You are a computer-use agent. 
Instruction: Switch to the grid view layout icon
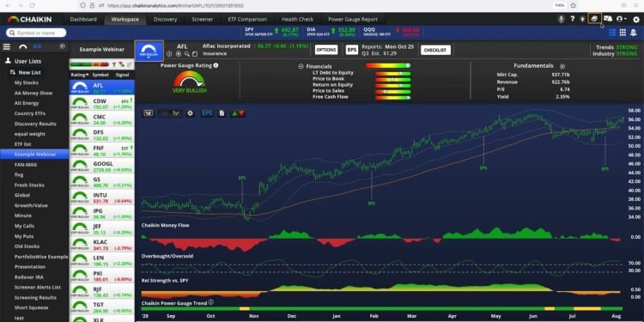(623, 33)
